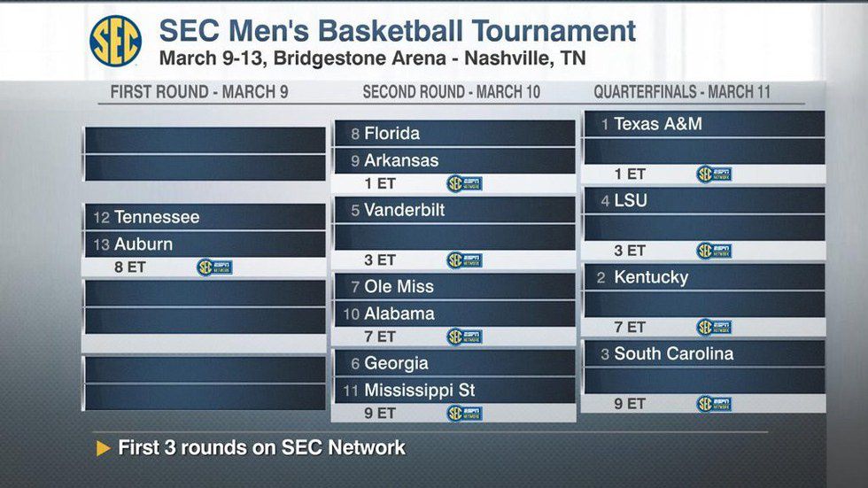Click SEC Network logo below LSU quarterfinal
Screen dimensions: 868x488
point(714,251)
